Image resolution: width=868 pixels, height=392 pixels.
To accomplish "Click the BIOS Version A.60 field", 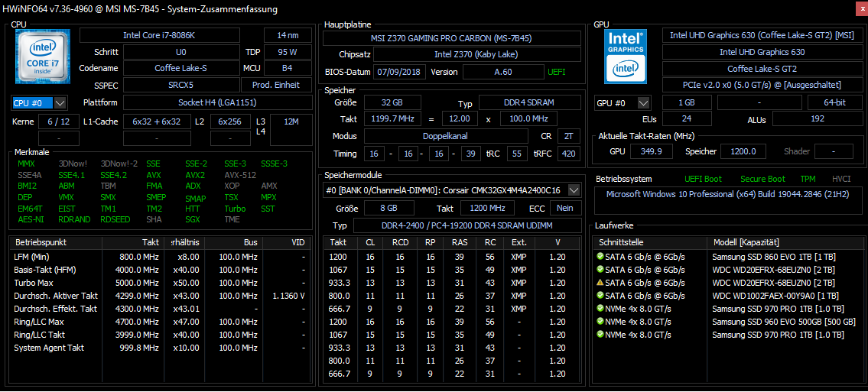I will point(503,73).
